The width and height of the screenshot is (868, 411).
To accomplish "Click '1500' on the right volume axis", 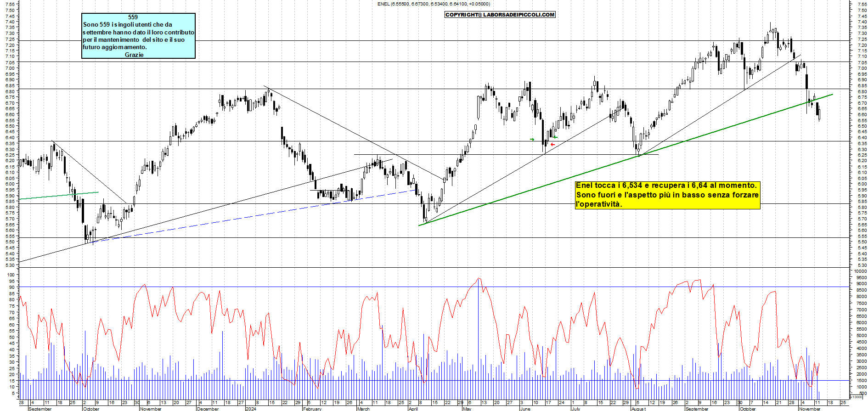I will click(862, 381).
